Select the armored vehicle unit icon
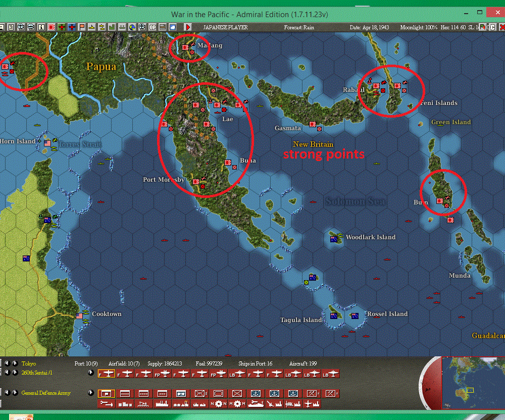 point(181,394)
